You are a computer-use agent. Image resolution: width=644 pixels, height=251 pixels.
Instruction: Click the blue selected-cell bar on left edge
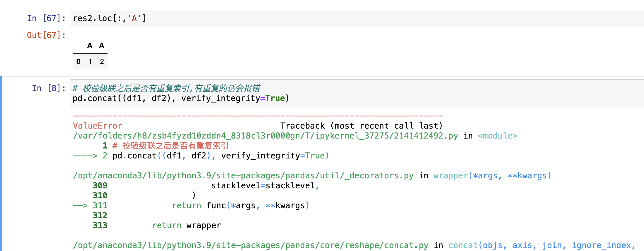point(1,163)
